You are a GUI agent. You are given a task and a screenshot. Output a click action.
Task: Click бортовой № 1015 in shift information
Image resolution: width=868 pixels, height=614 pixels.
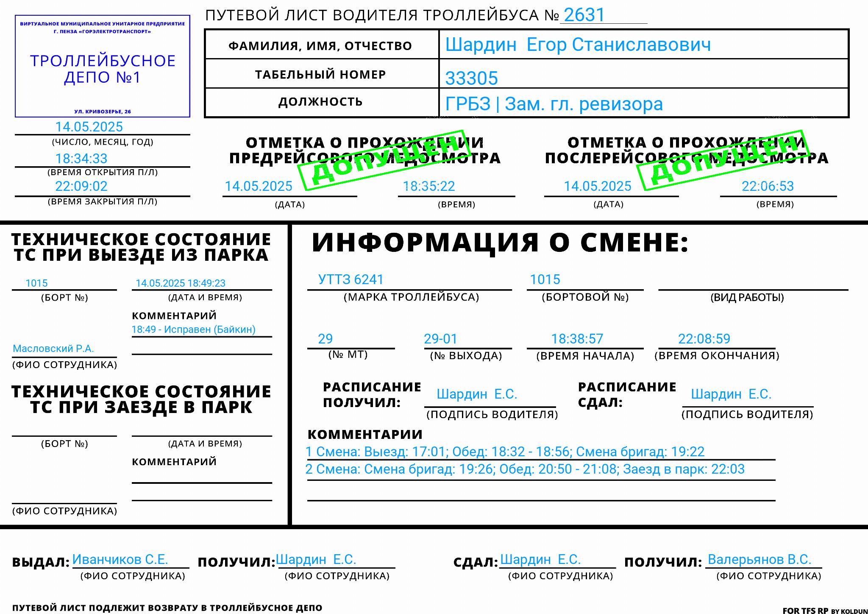click(x=545, y=279)
